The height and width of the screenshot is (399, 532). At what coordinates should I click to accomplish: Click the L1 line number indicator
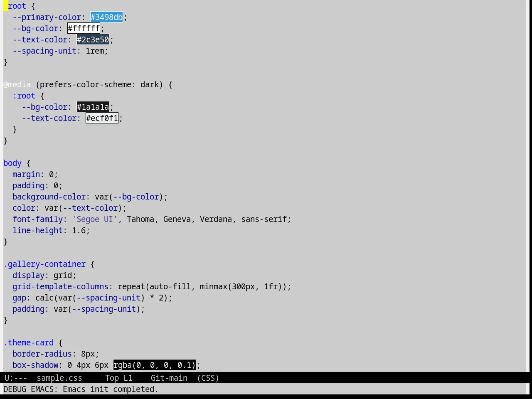click(x=128, y=378)
